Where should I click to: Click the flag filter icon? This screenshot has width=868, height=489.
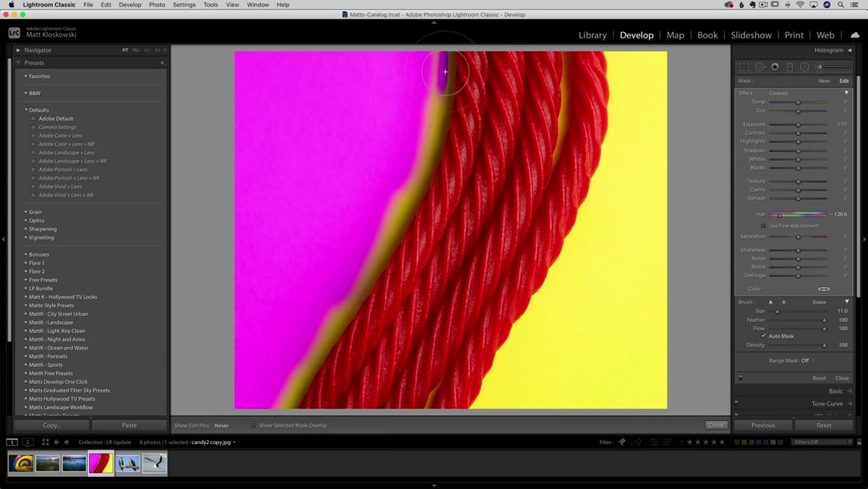622,442
